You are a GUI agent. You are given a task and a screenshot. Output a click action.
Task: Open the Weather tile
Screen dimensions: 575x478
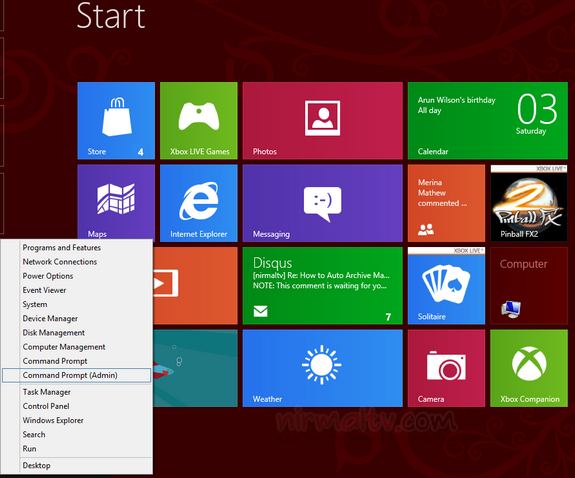(x=322, y=368)
